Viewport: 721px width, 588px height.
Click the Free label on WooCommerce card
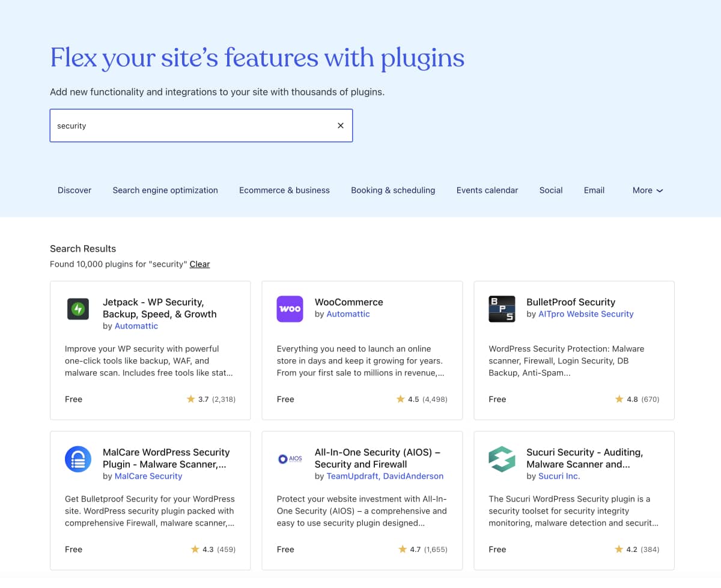pyautogui.click(x=285, y=399)
